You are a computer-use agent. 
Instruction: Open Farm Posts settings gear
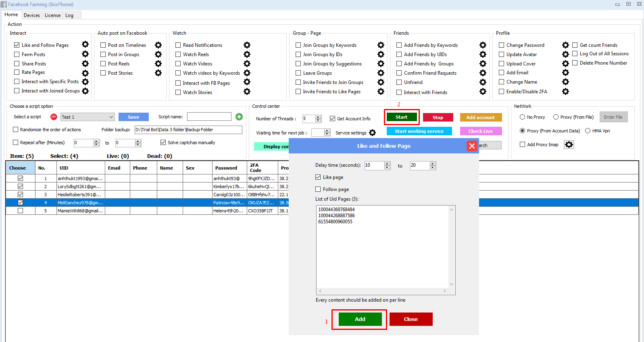85,54
